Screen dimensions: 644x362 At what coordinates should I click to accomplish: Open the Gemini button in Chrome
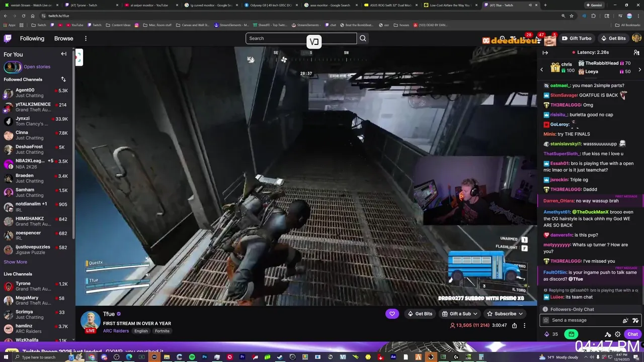[595, 5]
